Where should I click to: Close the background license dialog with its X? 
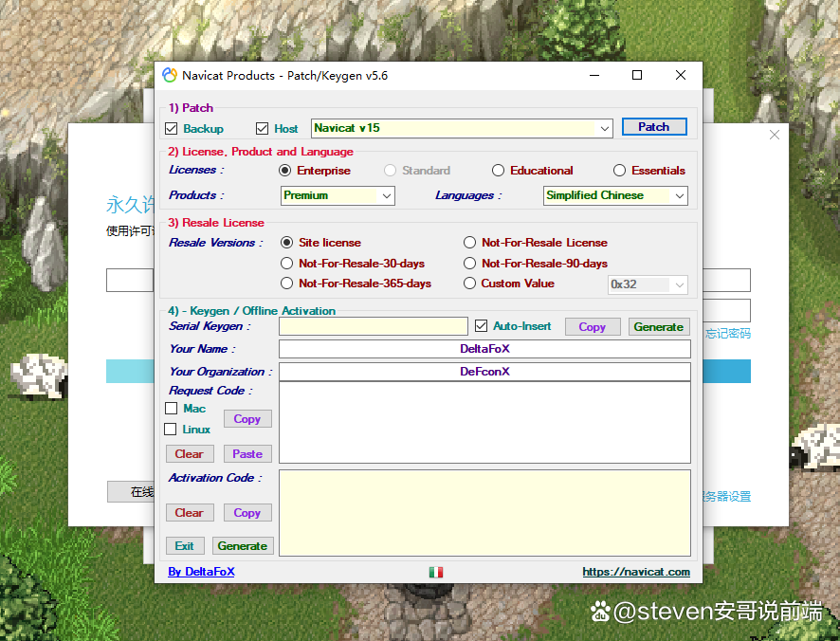tap(775, 135)
